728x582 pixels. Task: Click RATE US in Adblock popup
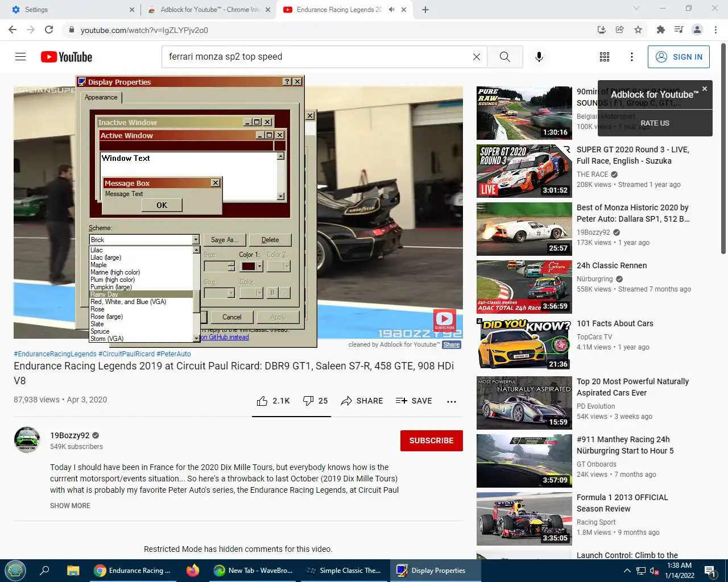tap(655, 123)
